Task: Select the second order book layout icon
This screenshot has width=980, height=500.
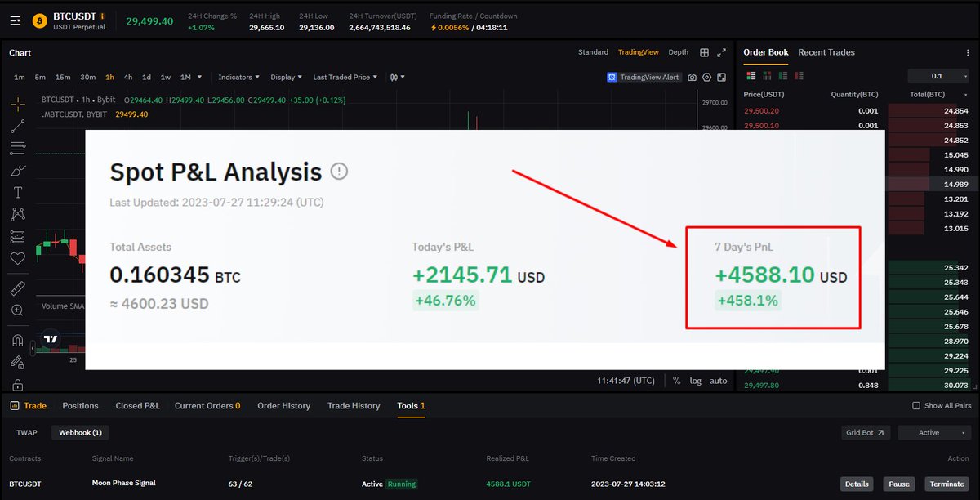Action: [768, 76]
